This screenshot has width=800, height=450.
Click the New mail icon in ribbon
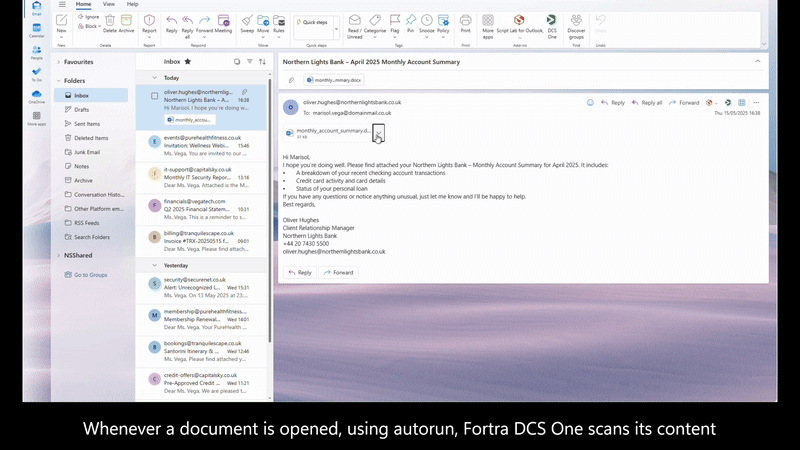point(62,20)
